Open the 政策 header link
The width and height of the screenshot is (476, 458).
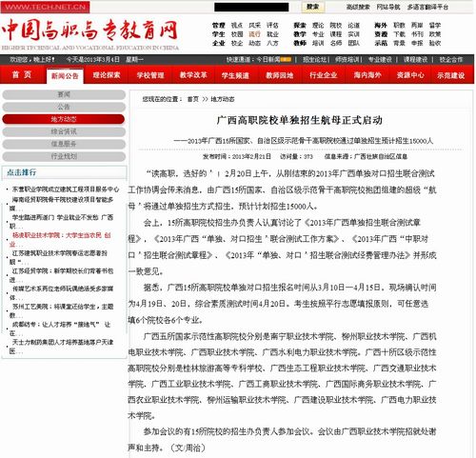(x=435, y=34)
